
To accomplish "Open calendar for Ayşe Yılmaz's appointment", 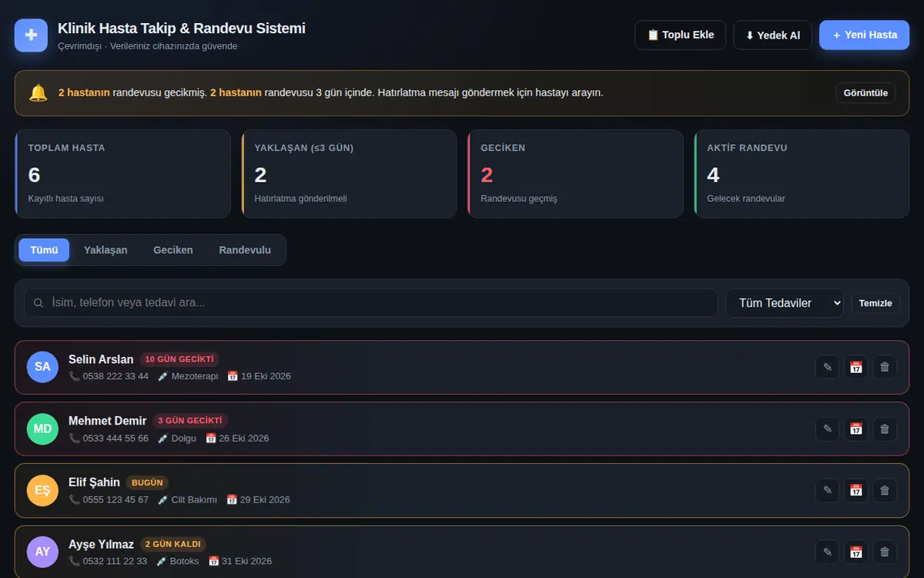I will pos(855,552).
